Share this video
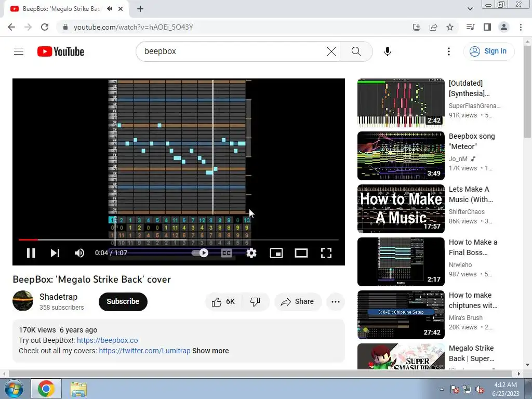532x399 pixels. click(x=298, y=302)
